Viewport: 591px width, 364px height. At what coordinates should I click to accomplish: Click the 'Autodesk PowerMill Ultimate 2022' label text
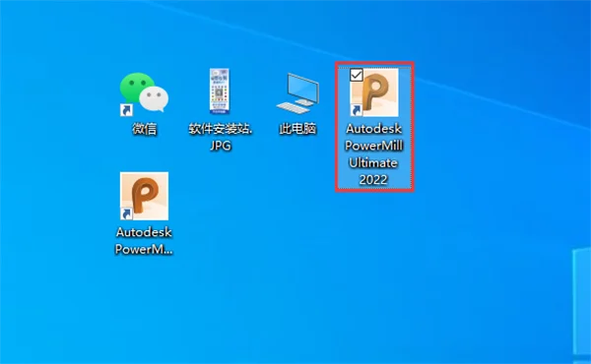click(x=374, y=154)
